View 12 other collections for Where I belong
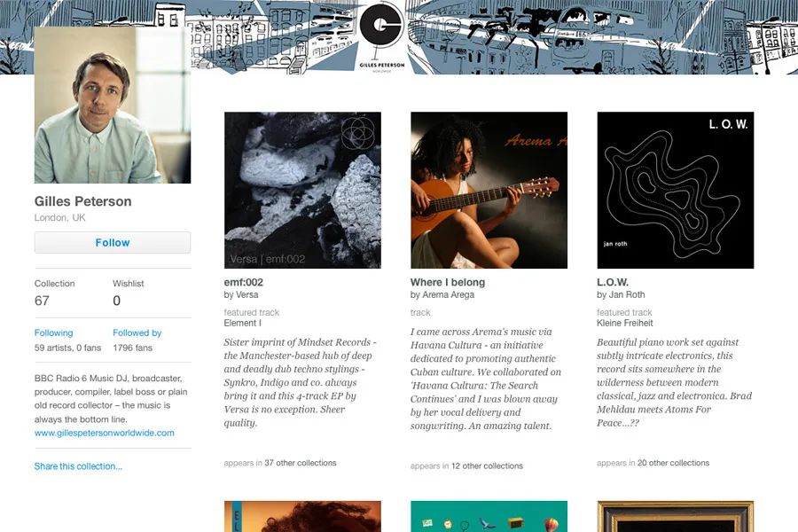Image resolution: width=798 pixels, height=532 pixels. [x=487, y=465]
